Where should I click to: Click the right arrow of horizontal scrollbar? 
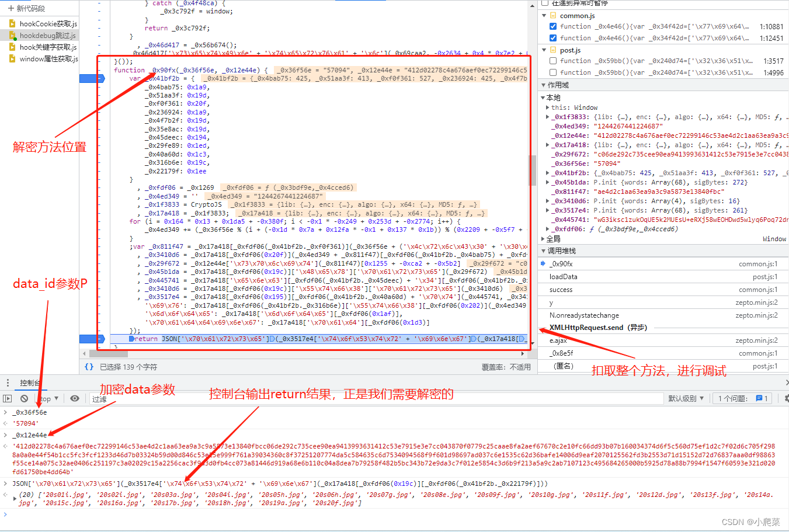tap(522, 354)
